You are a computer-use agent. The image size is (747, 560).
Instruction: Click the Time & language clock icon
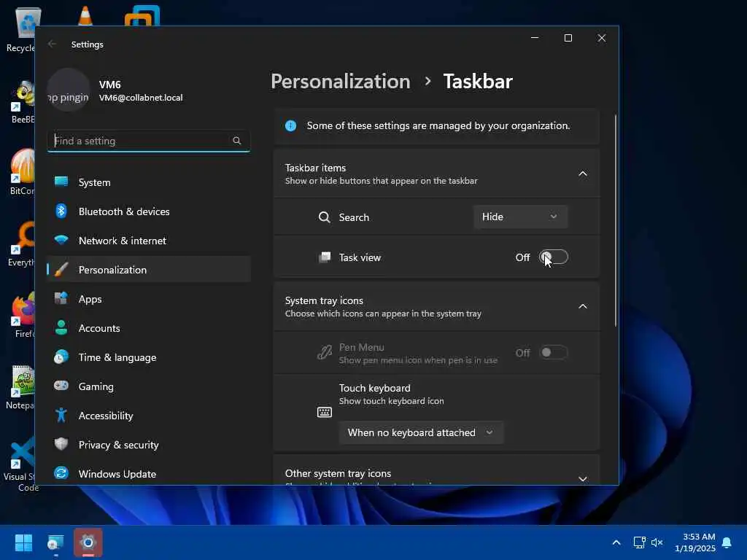[x=61, y=357]
